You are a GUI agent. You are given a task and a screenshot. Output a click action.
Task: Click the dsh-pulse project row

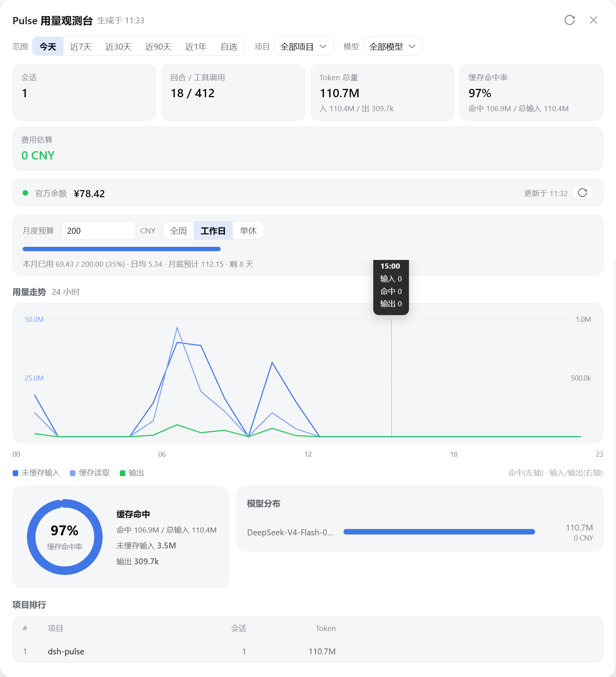[308, 651]
